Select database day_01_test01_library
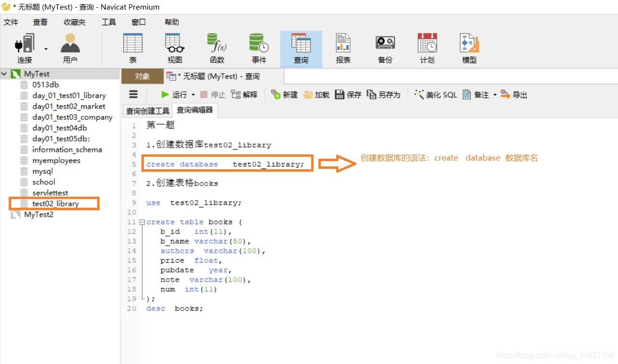The width and height of the screenshot is (618, 364). [69, 96]
